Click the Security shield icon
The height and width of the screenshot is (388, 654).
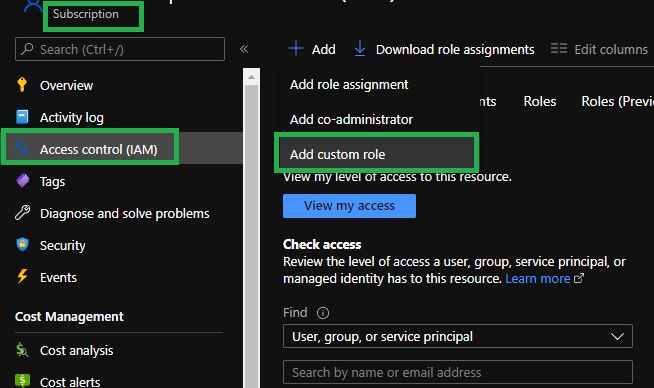[22, 244]
